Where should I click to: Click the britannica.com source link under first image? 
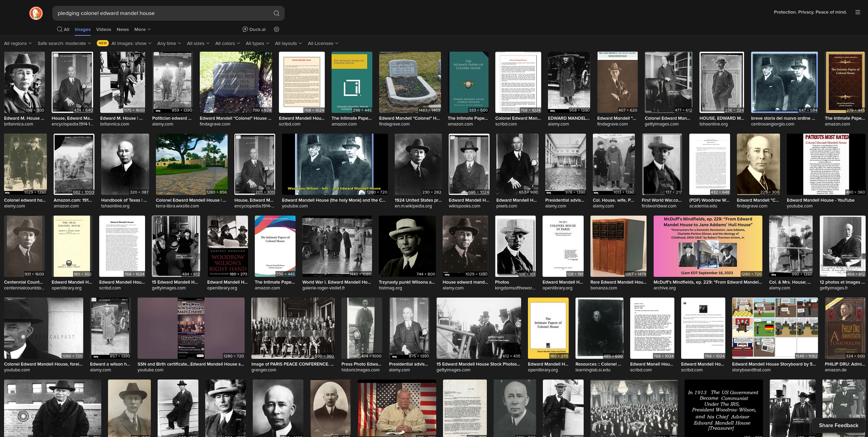19,124
